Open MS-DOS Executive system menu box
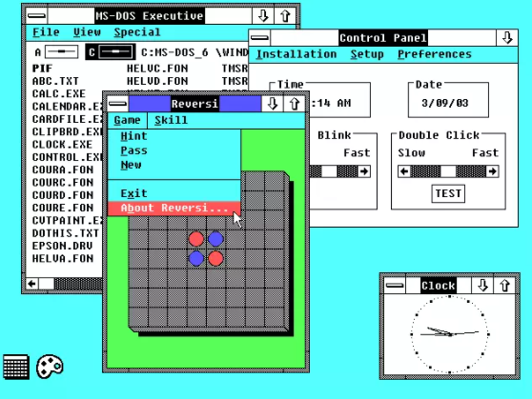532x399 pixels. pyautogui.click(x=36, y=16)
